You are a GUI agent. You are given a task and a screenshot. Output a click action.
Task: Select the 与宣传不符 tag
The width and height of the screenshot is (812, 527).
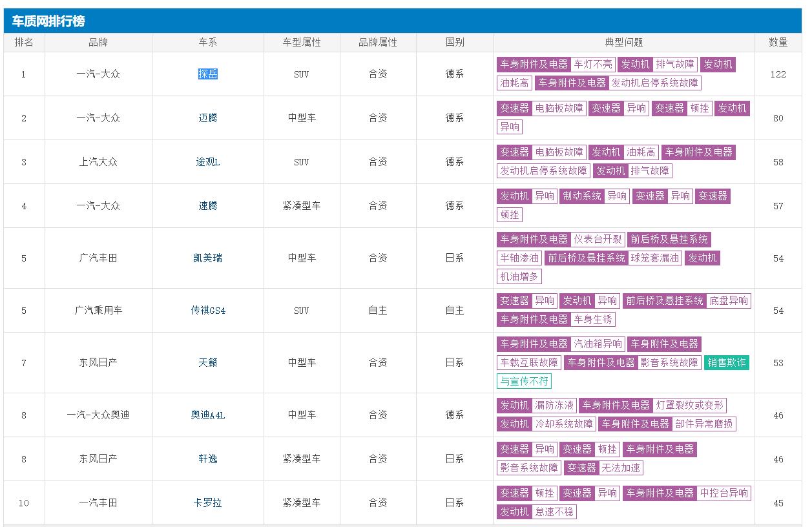point(524,382)
